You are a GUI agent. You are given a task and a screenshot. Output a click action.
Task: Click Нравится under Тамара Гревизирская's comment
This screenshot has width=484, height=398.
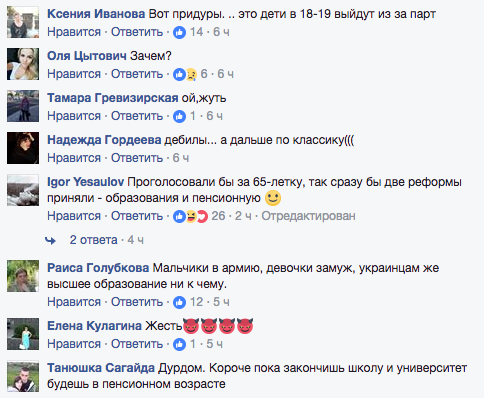coord(74,116)
